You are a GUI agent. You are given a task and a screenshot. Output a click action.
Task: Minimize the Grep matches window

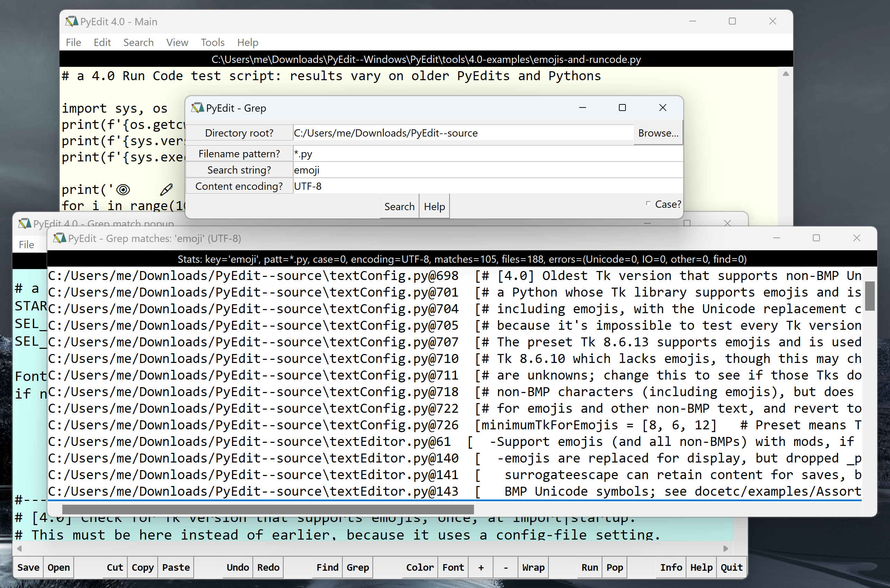pyautogui.click(x=776, y=238)
